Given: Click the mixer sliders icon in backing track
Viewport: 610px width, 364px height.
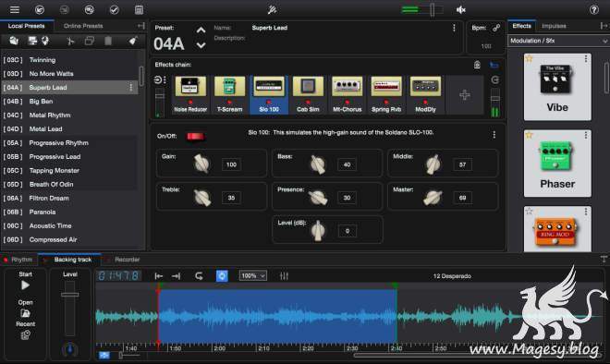Looking at the screenshot, I should click(x=285, y=276).
